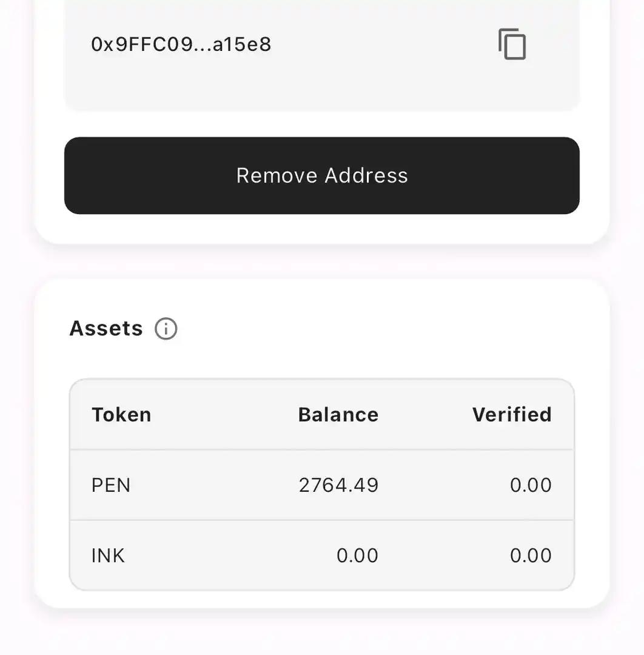Tap the INK token name

[108, 556]
